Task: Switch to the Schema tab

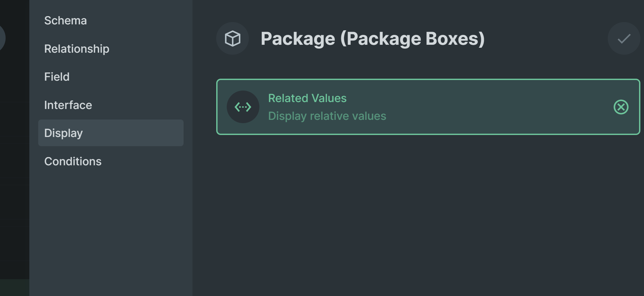Action: point(66,20)
